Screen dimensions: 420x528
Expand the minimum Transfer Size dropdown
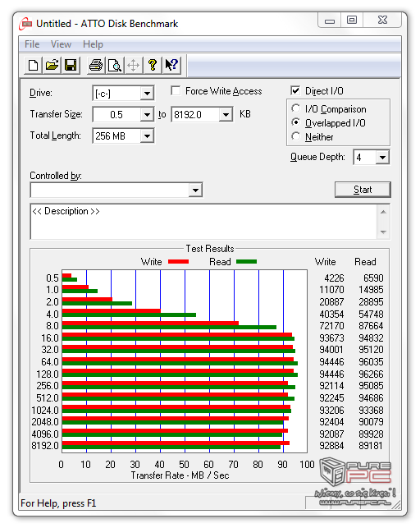[x=147, y=115]
